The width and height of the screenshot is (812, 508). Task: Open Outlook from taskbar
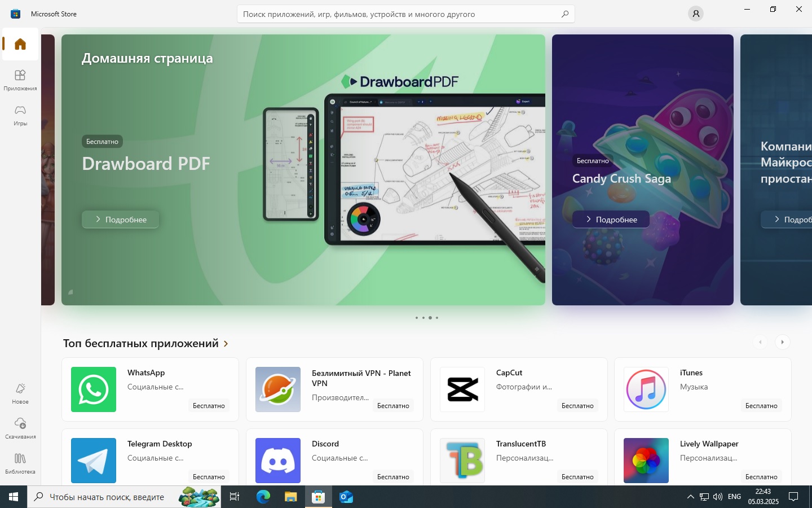pyautogui.click(x=346, y=497)
